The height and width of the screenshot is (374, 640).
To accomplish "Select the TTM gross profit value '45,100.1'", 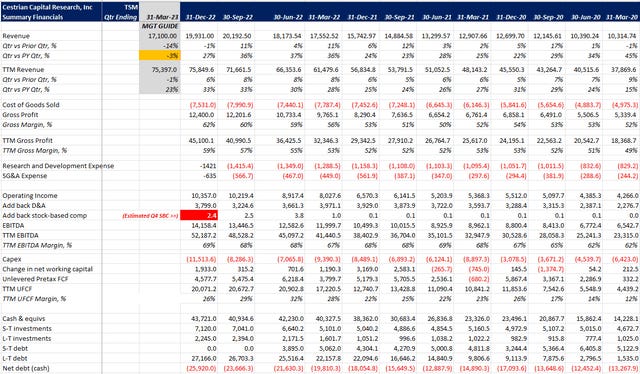I will point(202,140).
